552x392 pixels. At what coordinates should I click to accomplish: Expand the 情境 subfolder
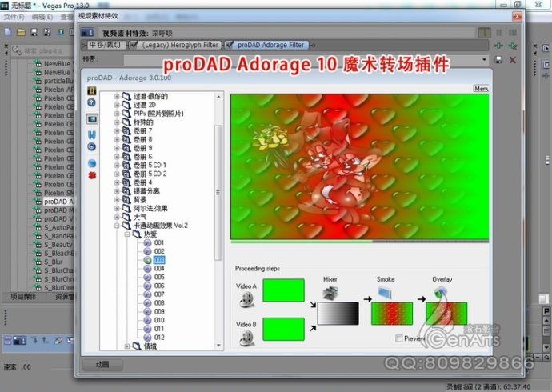pyautogui.click(x=127, y=346)
